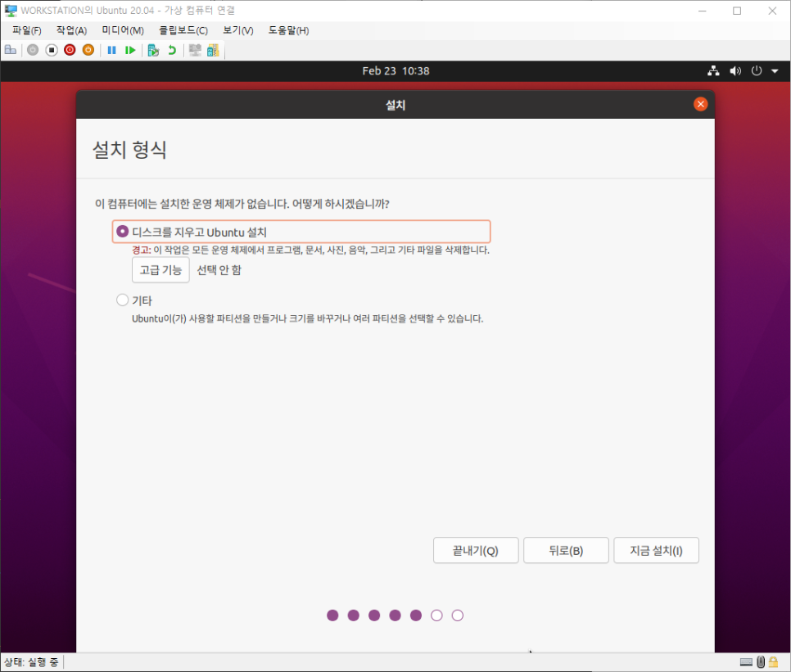Image resolution: width=791 pixels, height=672 pixels.
Task: Click the Ubuntu network status icon
Action: tap(713, 71)
